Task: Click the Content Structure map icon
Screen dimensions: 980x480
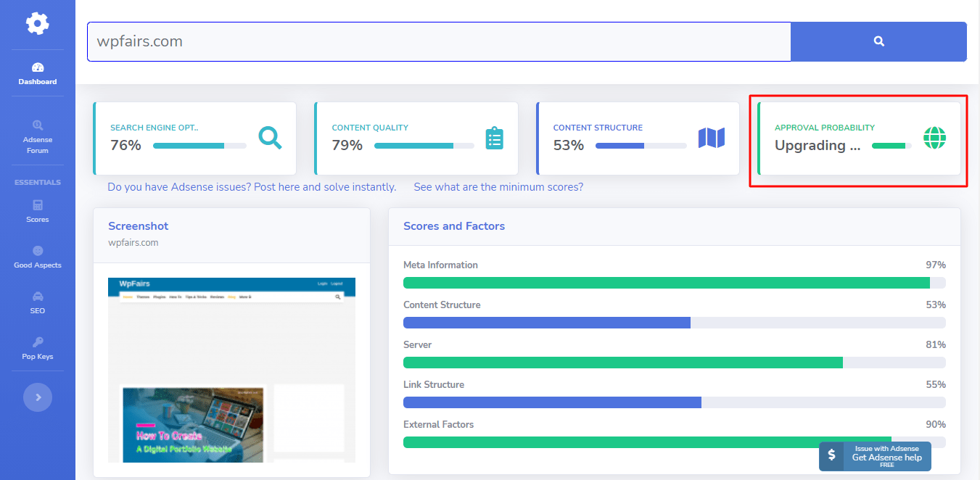Action: [x=711, y=138]
